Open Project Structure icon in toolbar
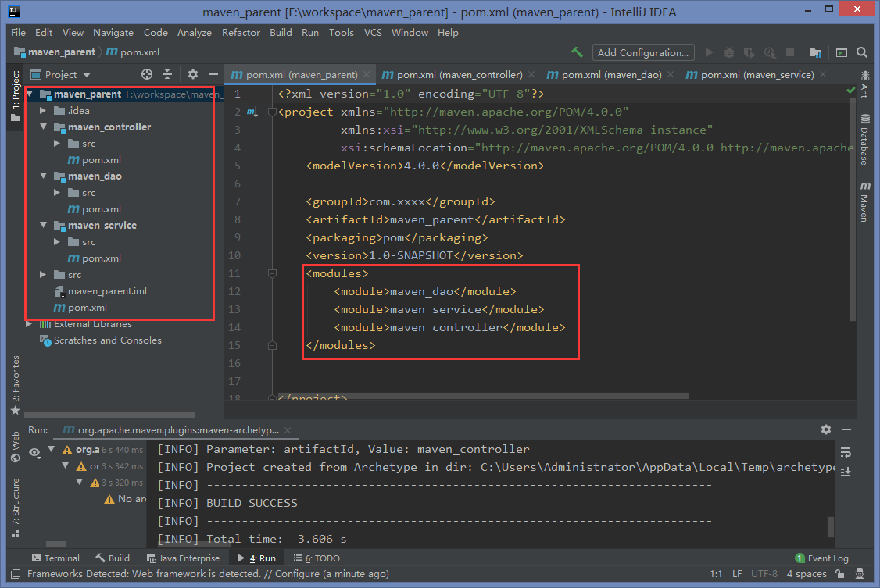This screenshot has width=880, height=588. tap(816, 52)
